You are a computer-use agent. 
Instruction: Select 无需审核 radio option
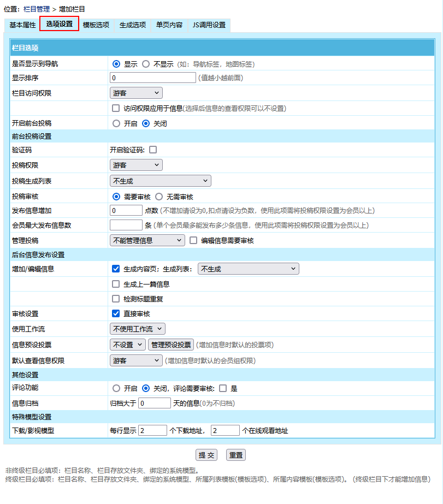point(159,197)
